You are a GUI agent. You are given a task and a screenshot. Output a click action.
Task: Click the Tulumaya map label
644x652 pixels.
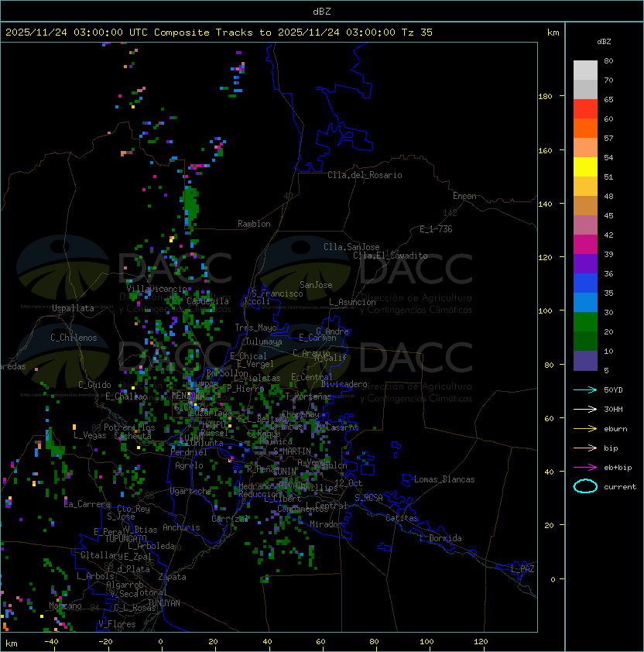point(264,341)
